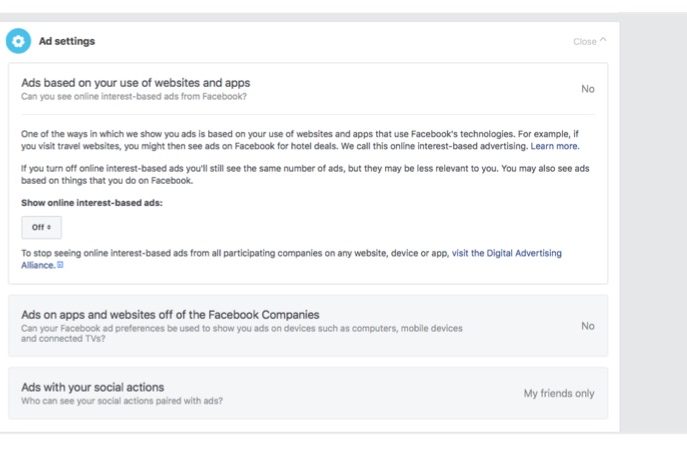Image resolution: width=687 pixels, height=449 pixels.
Task: Click 'Show online interest-based ads:' label
Action: [x=91, y=203]
